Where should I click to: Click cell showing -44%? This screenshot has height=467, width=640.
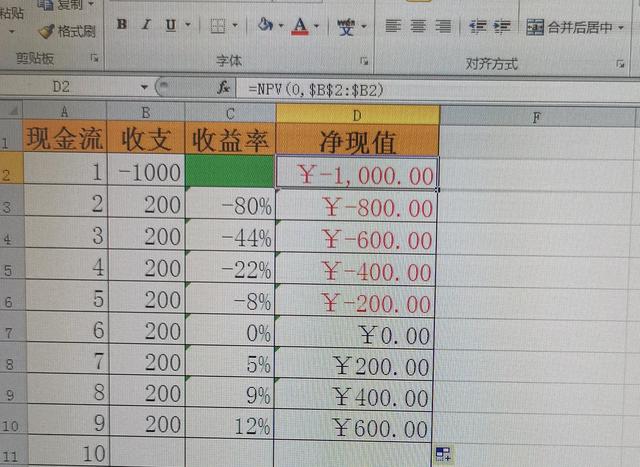click(x=230, y=236)
